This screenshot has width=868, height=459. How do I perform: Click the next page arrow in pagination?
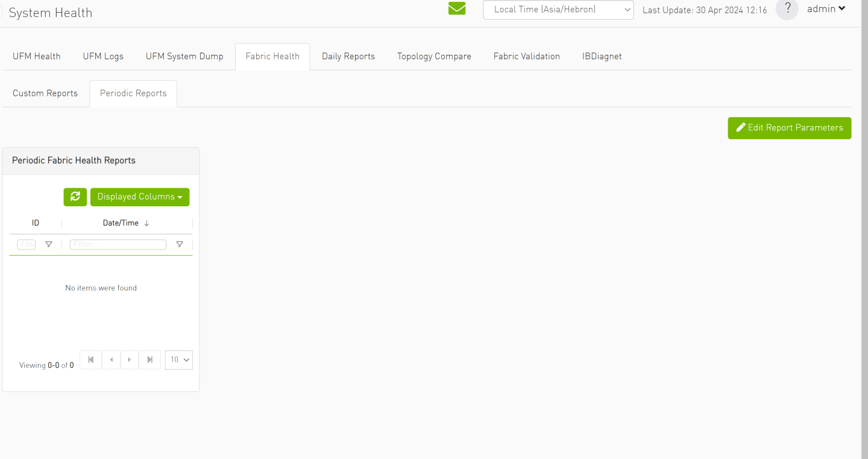pyautogui.click(x=130, y=359)
